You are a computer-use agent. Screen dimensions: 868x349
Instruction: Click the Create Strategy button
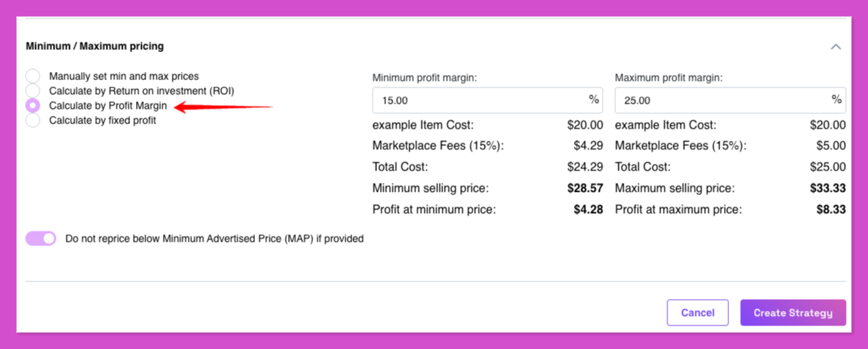tap(793, 312)
